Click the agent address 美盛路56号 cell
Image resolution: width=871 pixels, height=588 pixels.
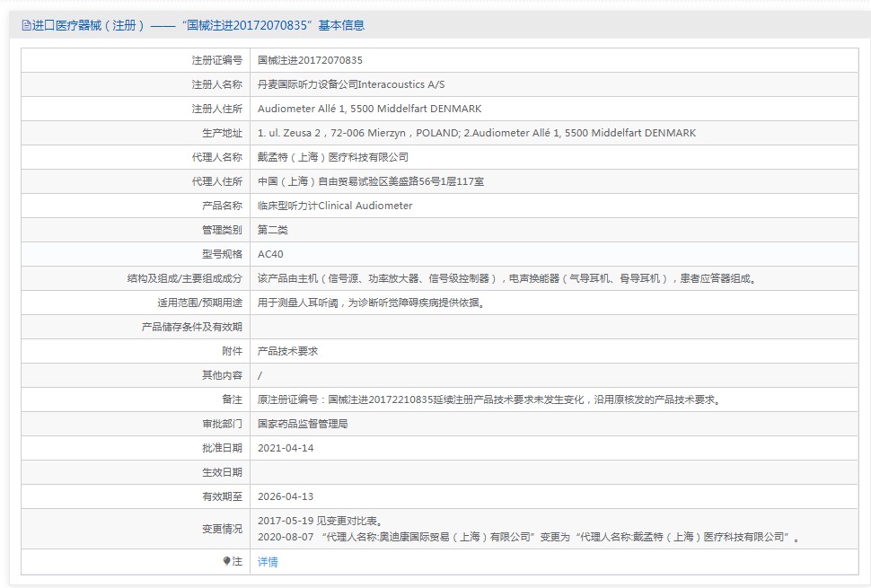371,181
